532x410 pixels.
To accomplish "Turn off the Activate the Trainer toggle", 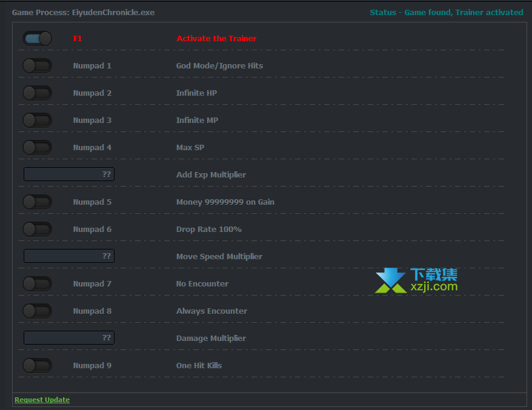I will 37,38.
